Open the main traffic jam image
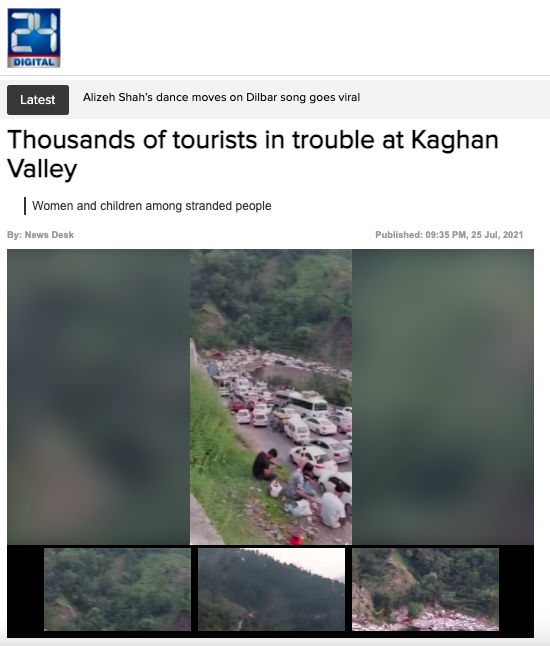This screenshot has height=646, width=550. 271,397
